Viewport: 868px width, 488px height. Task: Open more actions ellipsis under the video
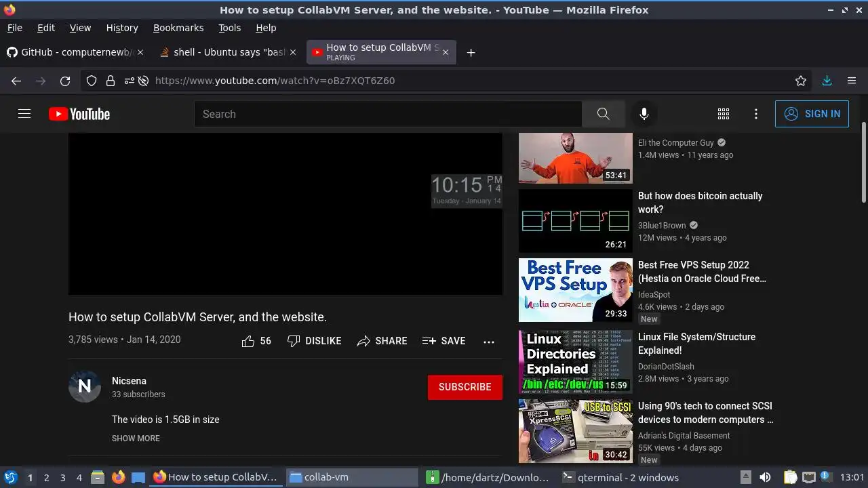pyautogui.click(x=489, y=342)
